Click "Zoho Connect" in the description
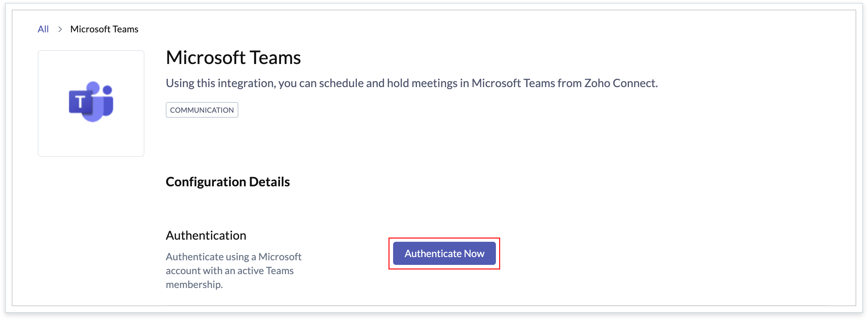 pos(621,83)
